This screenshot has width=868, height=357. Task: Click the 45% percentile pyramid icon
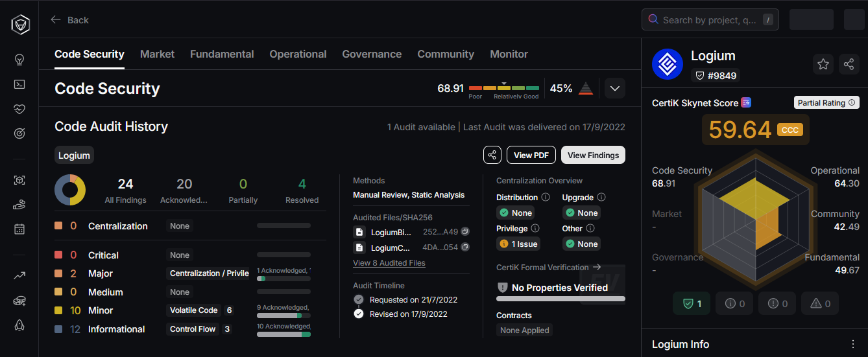click(x=586, y=88)
